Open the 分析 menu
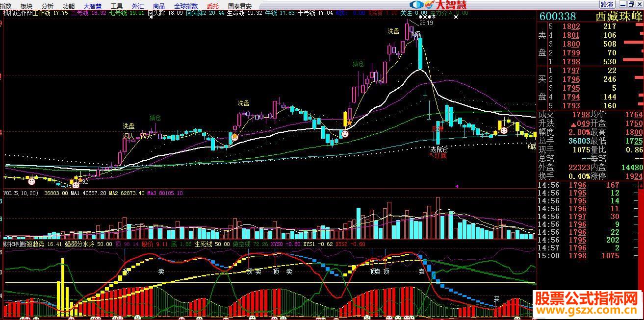 pyautogui.click(x=48, y=6)
